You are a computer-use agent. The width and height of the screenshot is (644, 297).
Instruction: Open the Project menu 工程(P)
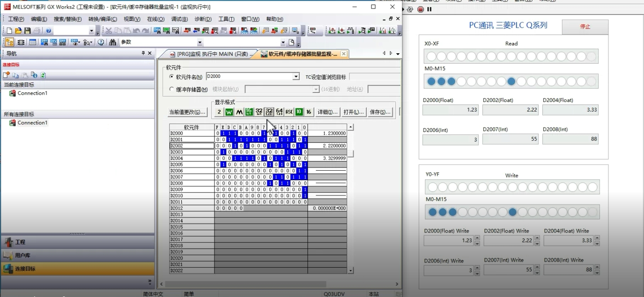click(x=16, y=19)
